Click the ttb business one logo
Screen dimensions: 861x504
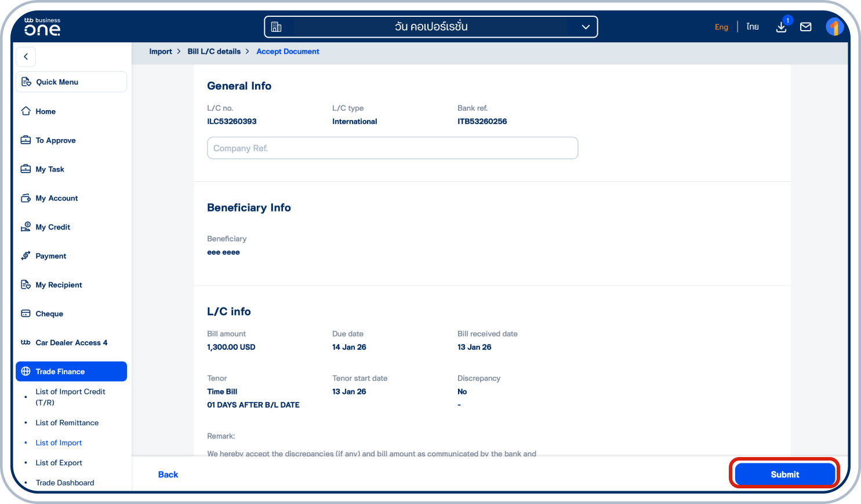pos(42,27)
